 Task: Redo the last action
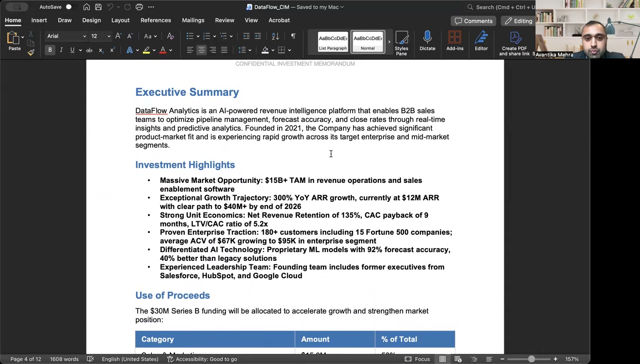128,7
